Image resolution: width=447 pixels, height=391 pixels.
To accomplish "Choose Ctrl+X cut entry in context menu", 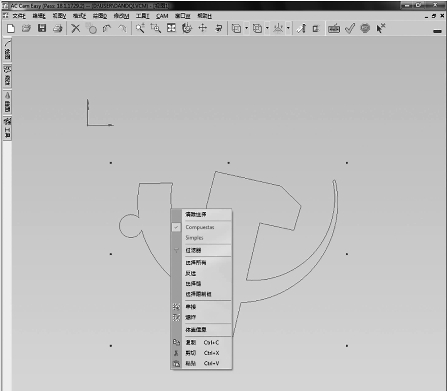I will point(201,353).
